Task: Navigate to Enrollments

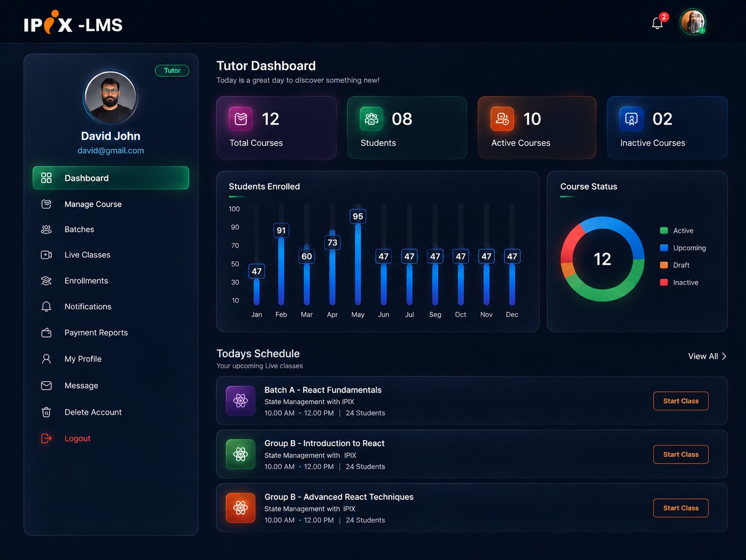Action: click(x=86, y=281)
